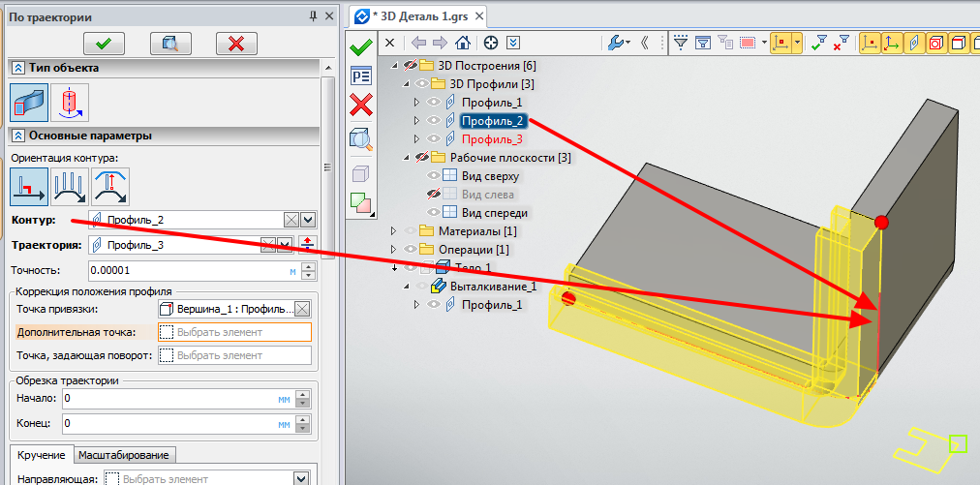Image resolution: width=980 pixels, height=485 pixels.
Task: Click the Дополнительная точка selection field
Action: click(234, 332)
